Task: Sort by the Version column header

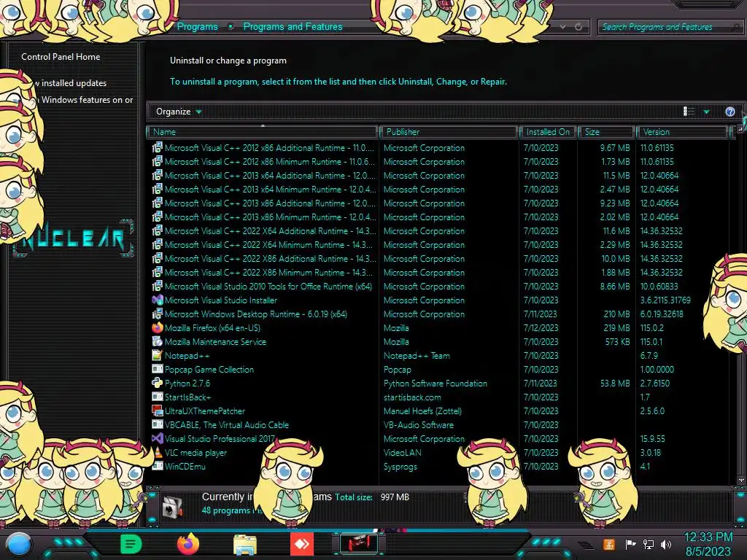Action: point(682,132)
